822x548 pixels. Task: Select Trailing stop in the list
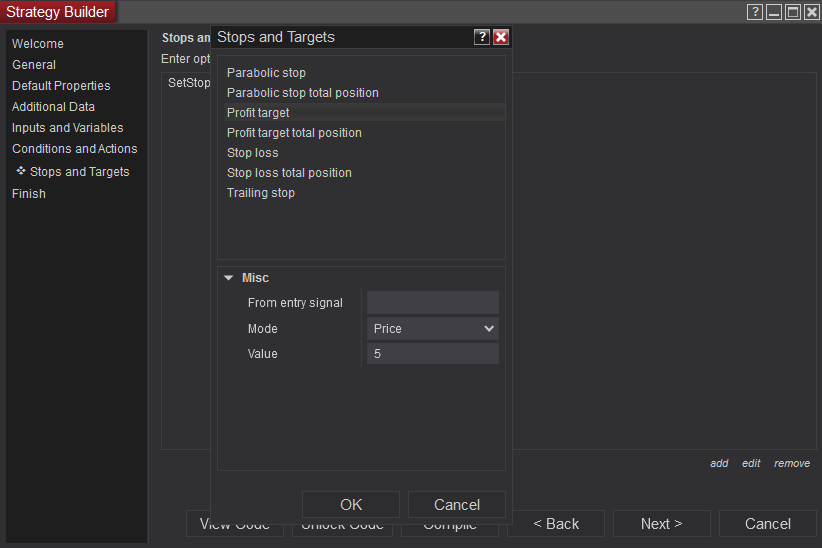tap(261, 193)
